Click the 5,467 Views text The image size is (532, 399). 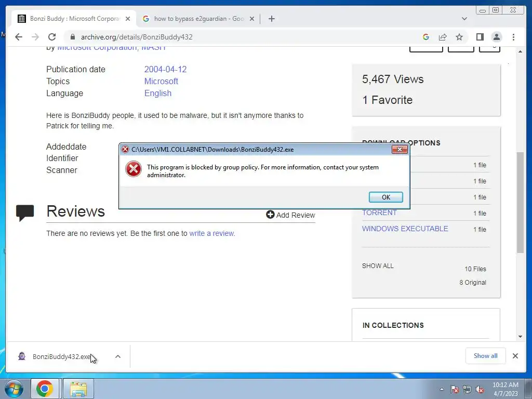[x=393, y=79]
